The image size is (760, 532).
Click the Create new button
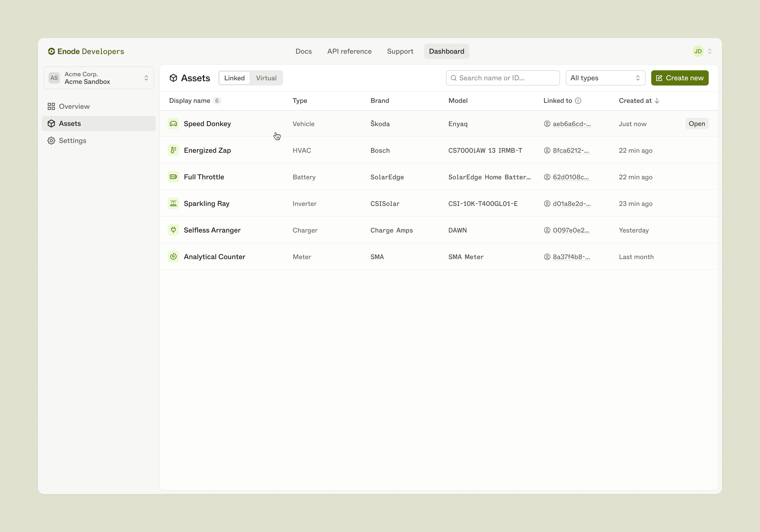(679, 78)
